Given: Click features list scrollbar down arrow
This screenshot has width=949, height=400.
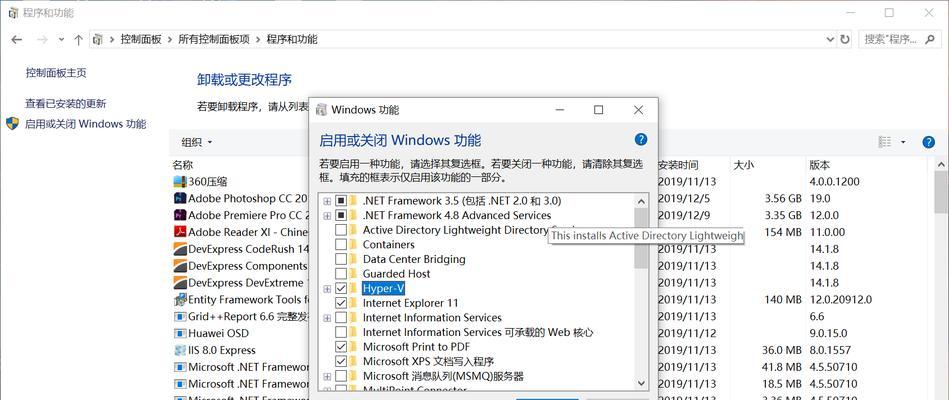Looking at the screenshot, I should click(x=641, y=382).
